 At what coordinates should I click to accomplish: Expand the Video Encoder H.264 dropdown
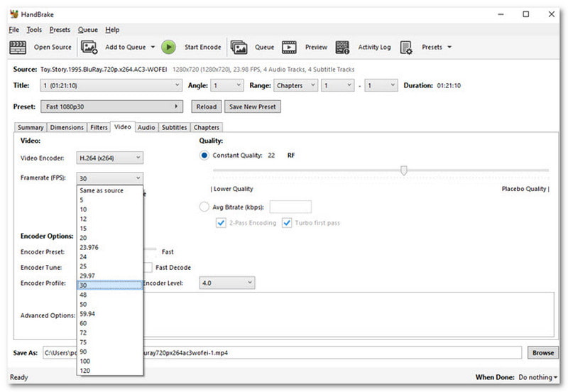pos(110,158)
